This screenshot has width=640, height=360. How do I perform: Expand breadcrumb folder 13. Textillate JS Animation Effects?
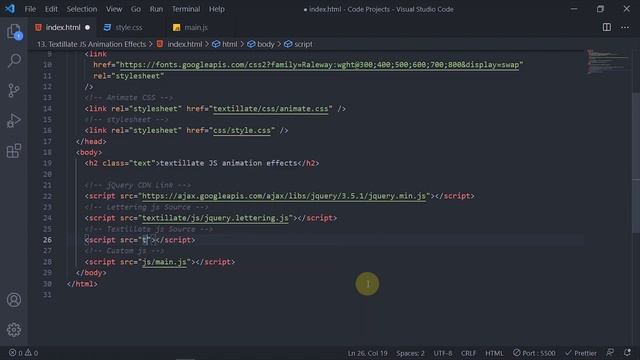[91, 44]
